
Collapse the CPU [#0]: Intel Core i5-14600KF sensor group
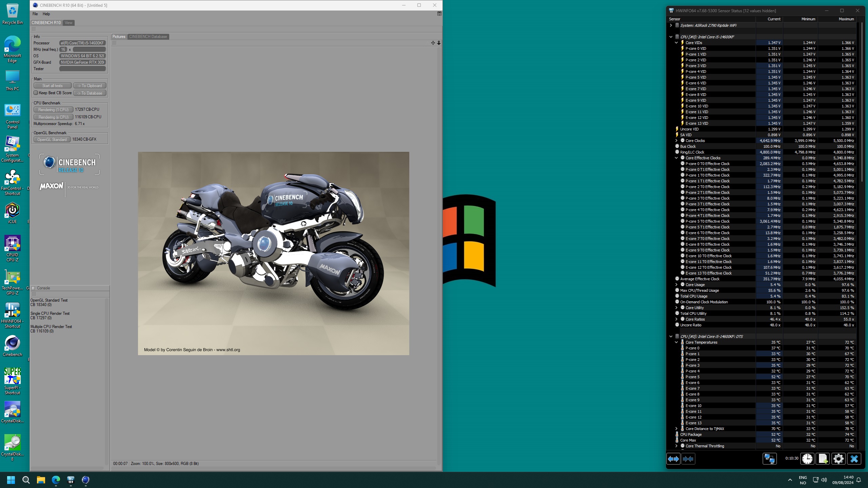(x=671, y=37)
